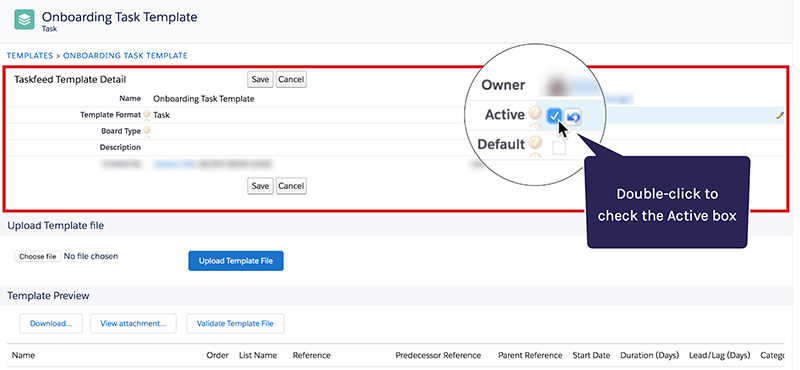Click the Parent Reference column header

pyautogui.click(x=530, y=355)
